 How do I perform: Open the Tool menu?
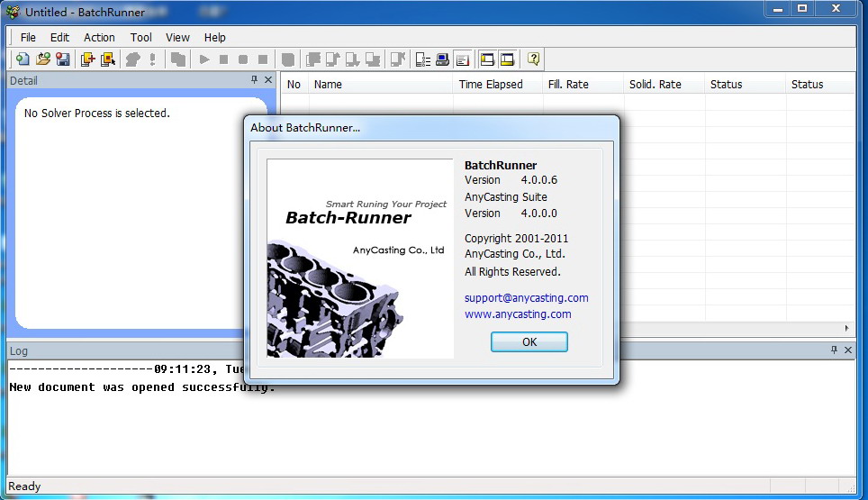(x=141, y=38)
